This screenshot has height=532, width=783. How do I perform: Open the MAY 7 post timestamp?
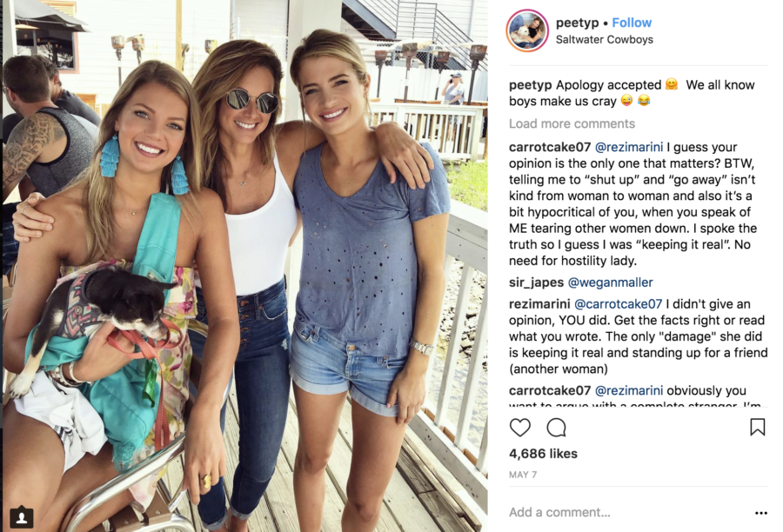[522, 475]
